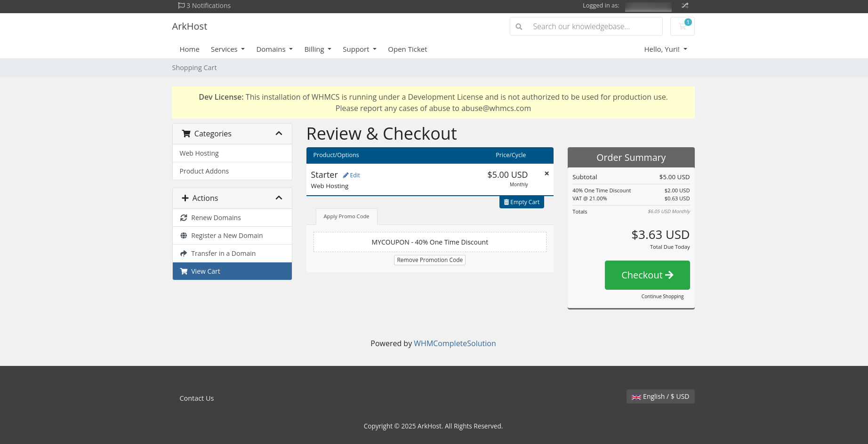Image resolution: width=868 pixels, height=444 pixels.
Task: Remove Starter item with the X icon
Action: pyautogui.click(x=547, y=174)
